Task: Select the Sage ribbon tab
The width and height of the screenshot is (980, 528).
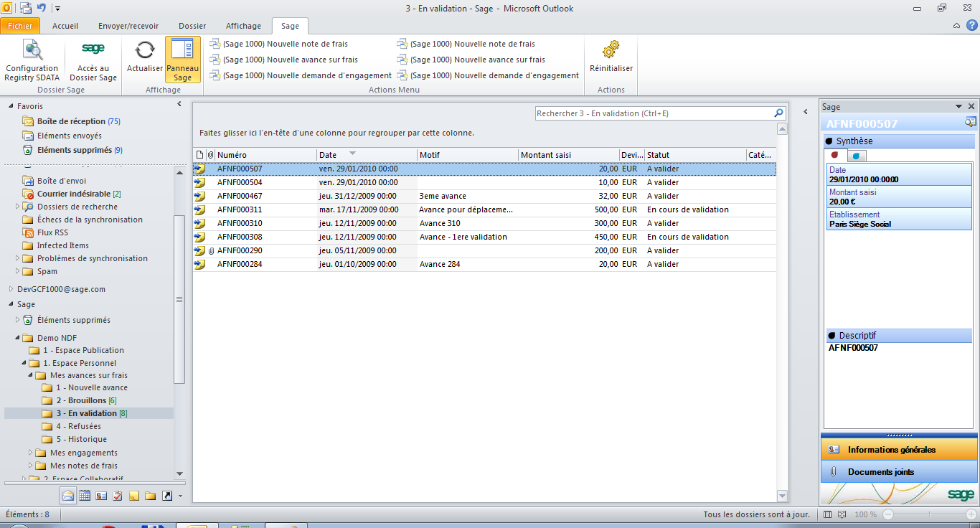Action: [290, 26]
